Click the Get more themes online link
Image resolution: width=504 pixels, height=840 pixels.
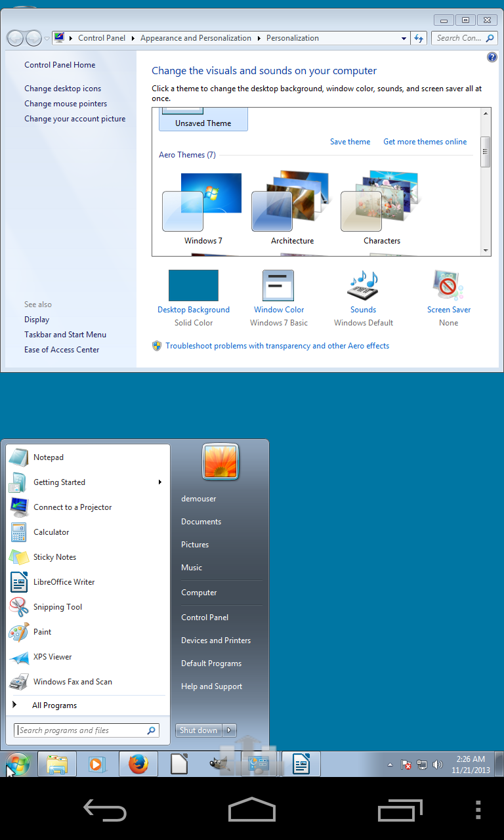click(x=425, y=142)
